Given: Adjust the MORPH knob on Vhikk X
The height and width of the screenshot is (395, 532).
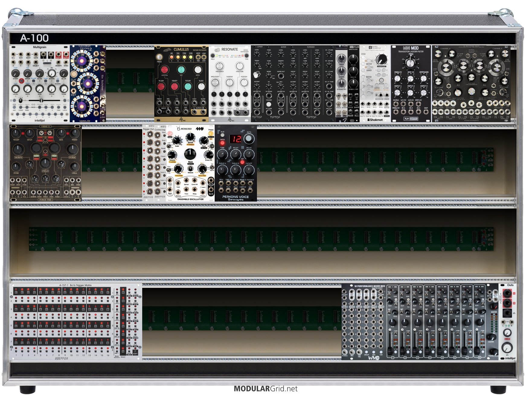Looking at the screenshot, I should click(x=18, y=149).
